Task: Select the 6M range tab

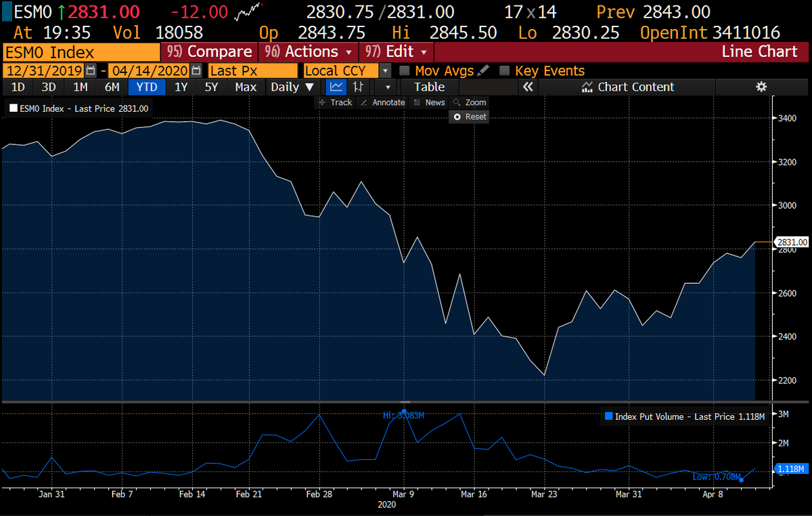Action: coord(112,87)
